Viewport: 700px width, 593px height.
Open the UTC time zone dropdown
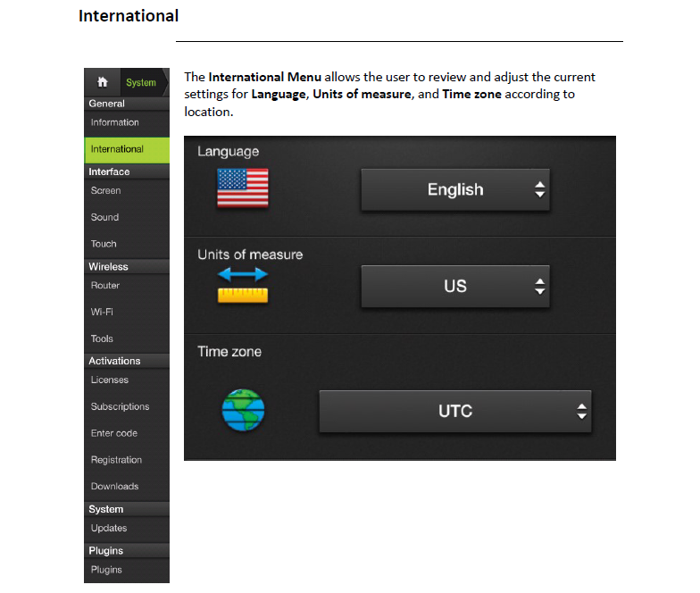point(455,411)
